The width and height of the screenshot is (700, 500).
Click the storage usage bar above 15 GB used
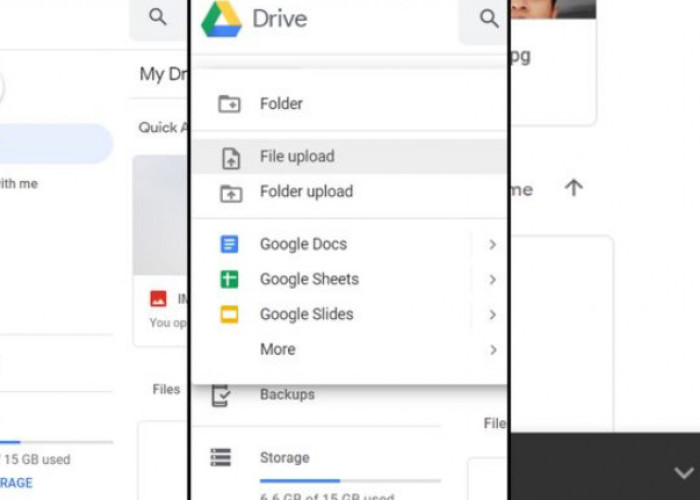(x=56, y=442)
